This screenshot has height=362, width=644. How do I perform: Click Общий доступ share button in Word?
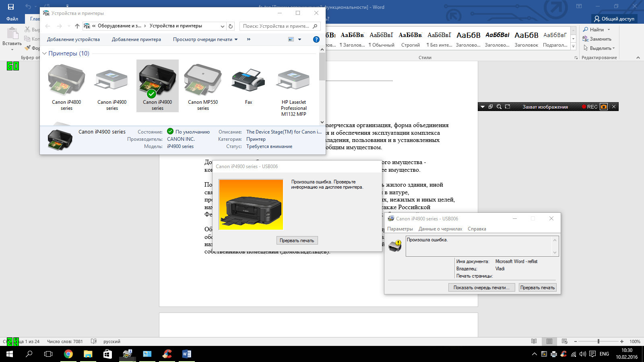[614, 19]
